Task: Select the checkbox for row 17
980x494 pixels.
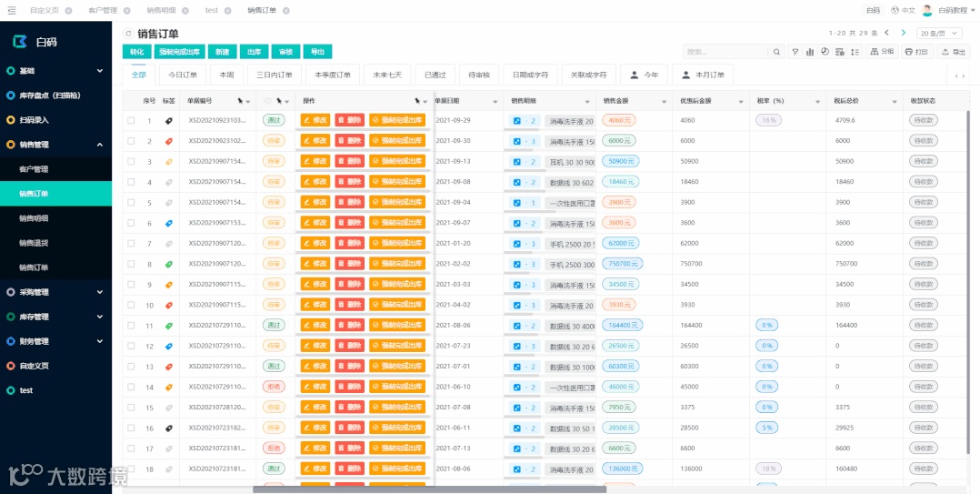Action: coord(131,449)
